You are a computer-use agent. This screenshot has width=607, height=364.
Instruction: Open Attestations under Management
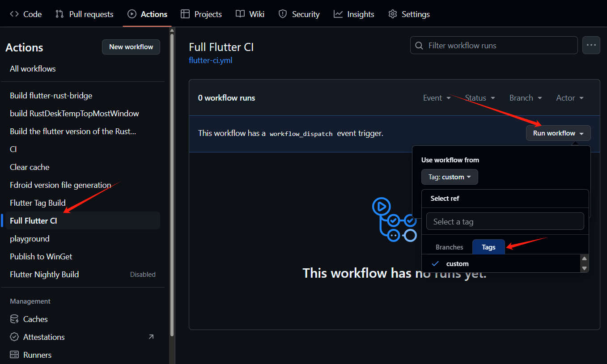coord(83,337)
